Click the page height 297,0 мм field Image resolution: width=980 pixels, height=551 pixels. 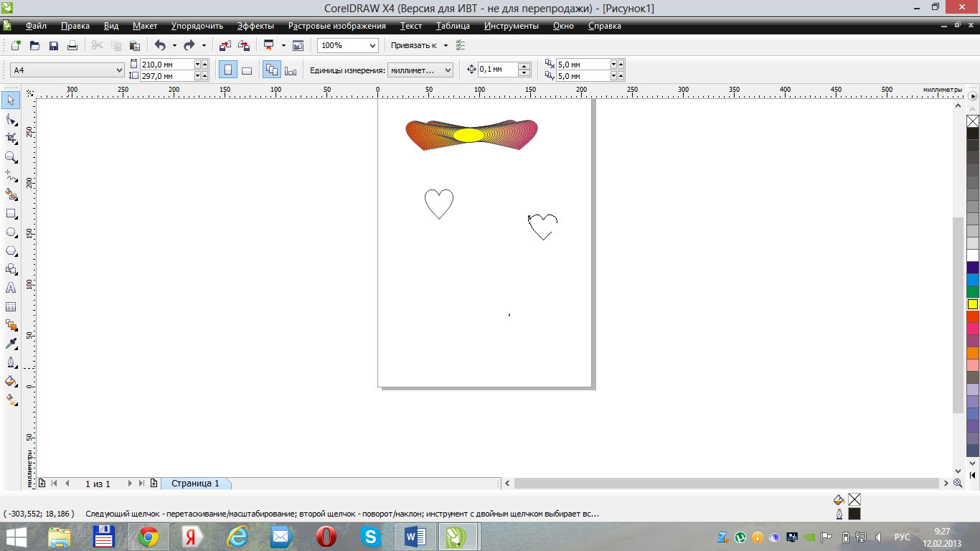coord(167,76)
